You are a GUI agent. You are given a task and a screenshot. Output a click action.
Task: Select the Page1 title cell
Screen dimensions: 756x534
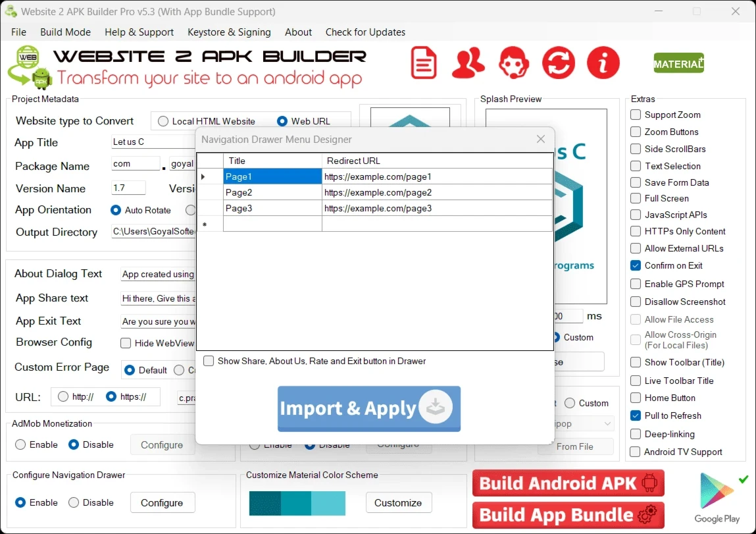(x=272, y=176)
